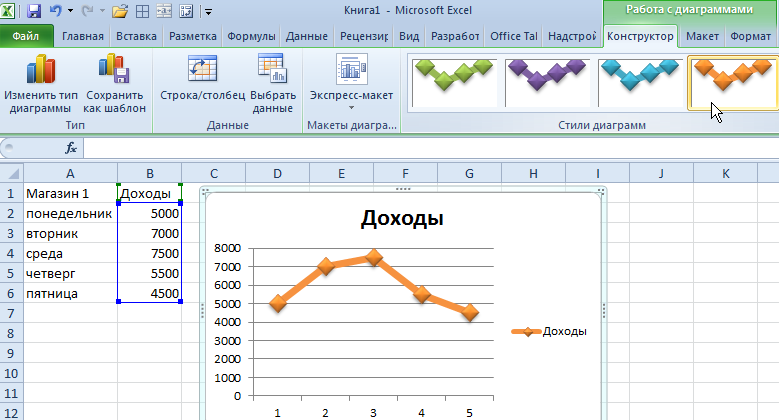
Task: Open Выбрать данные dialog
Action: tap(272, 72)
